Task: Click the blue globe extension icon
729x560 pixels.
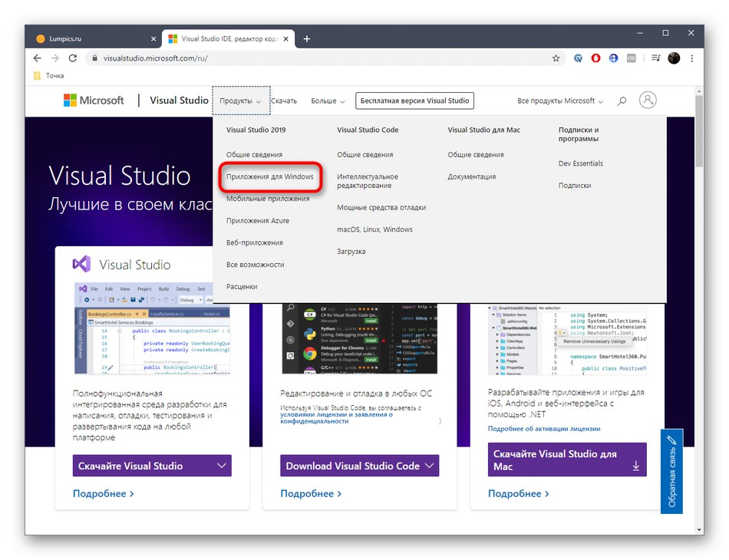Action: (x=613, y=58)
